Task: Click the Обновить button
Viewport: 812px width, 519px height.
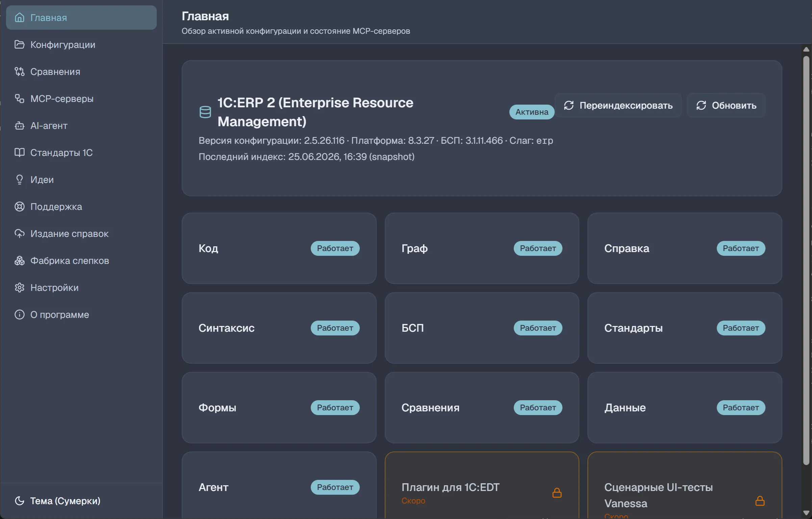Action: [726, 105]
